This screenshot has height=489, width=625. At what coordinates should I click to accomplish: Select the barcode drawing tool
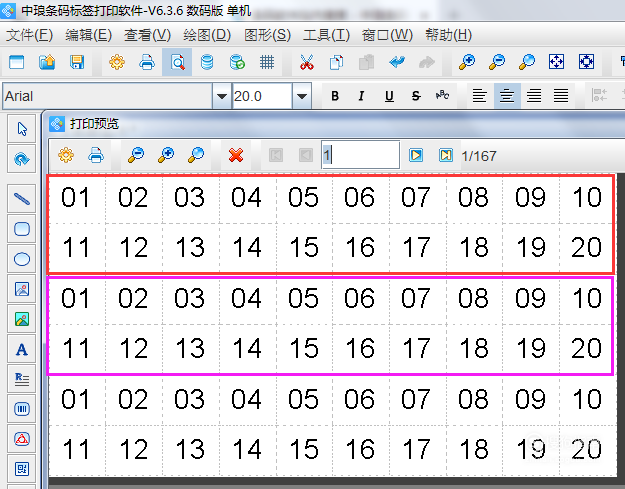22,409
